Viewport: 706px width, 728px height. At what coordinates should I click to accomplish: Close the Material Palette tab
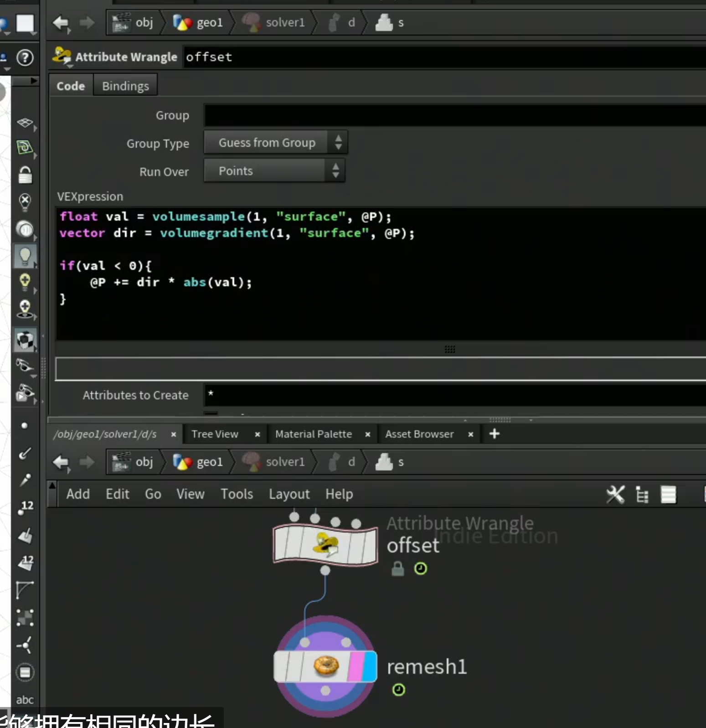(367, 434)
